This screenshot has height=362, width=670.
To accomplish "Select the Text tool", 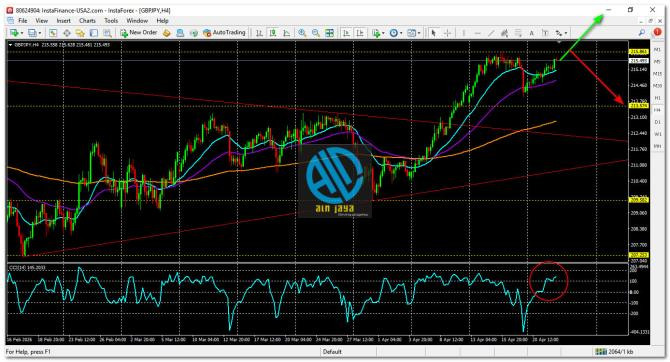I will 532,33.
